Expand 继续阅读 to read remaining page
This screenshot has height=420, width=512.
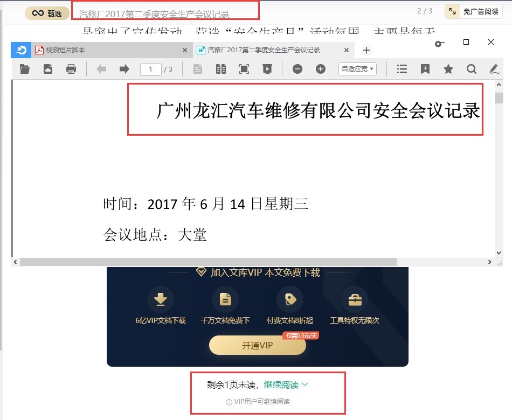(x=286, y=385)
